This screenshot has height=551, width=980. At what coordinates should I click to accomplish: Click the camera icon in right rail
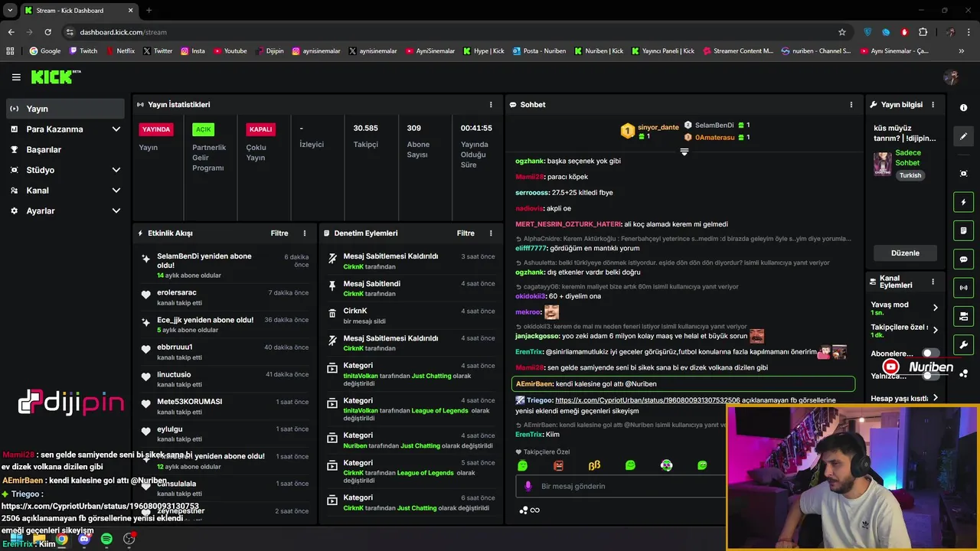click(964, 316)
